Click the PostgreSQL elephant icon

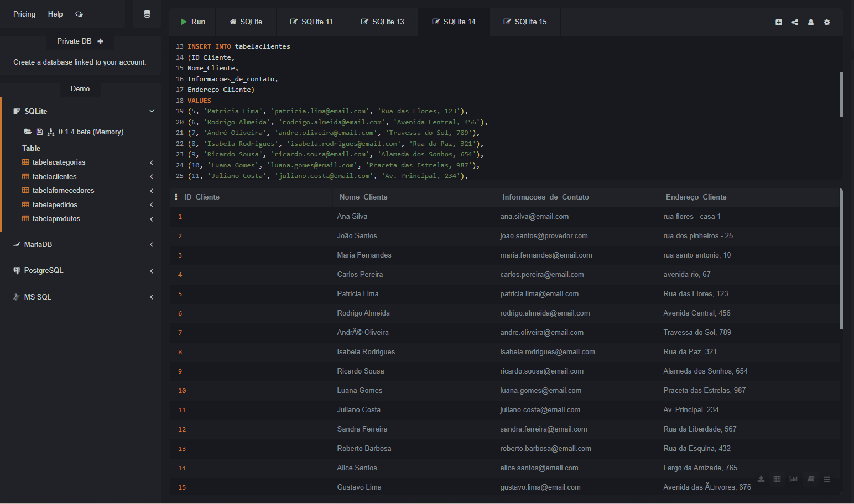click(17, 271)
